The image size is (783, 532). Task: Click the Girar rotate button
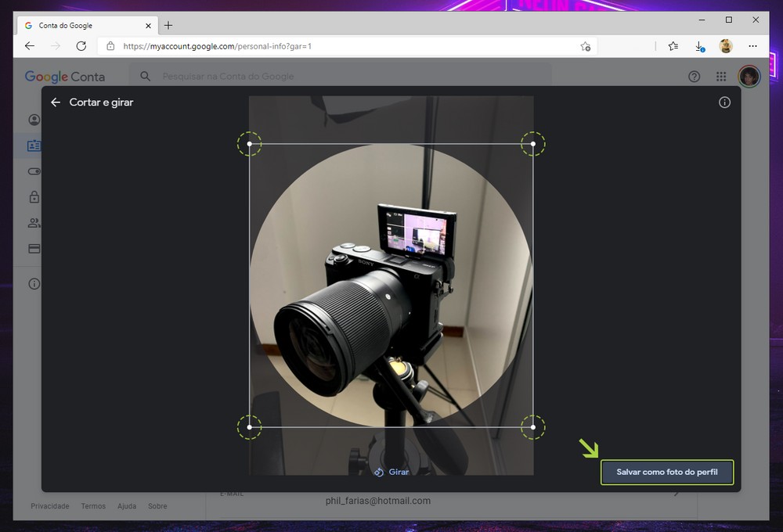(x=391, y=472)
